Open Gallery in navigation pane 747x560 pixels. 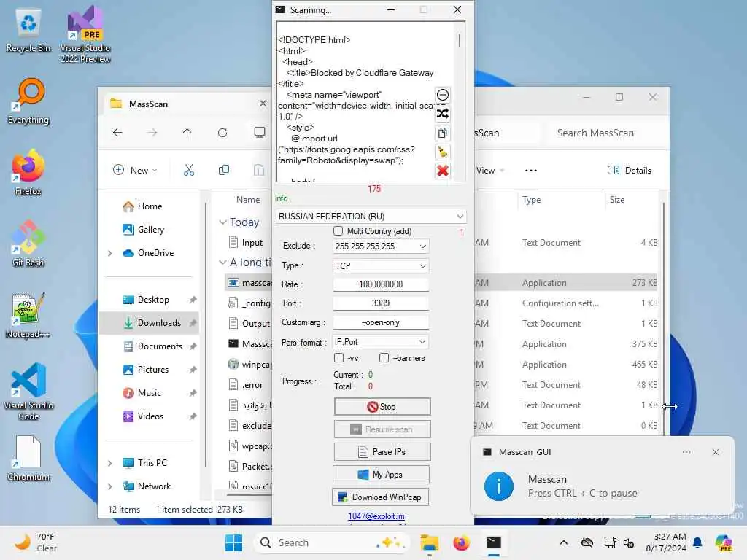tap(150, 230)
